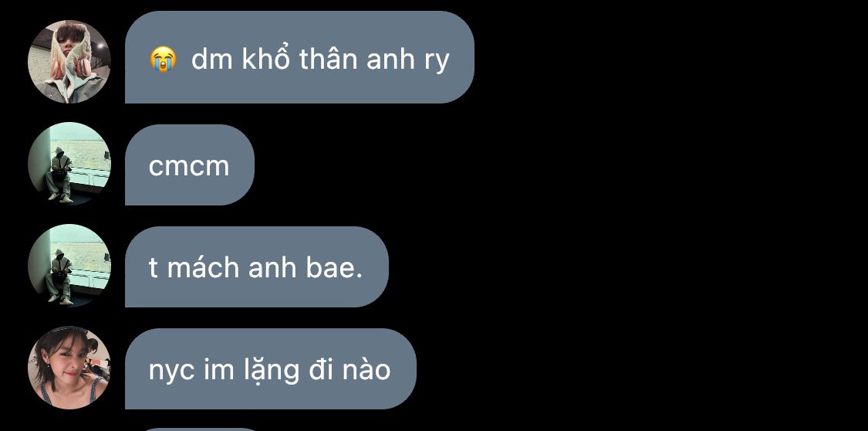
Task: Tap the 'nyc im lặng đi nào' message bubble
Action: tap(271, 369)
